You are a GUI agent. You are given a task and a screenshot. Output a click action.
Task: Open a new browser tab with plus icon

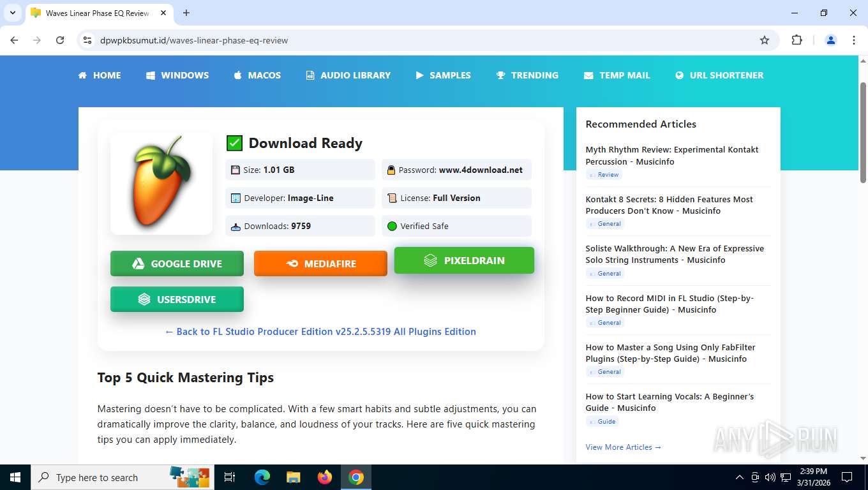tap(186, 13)
